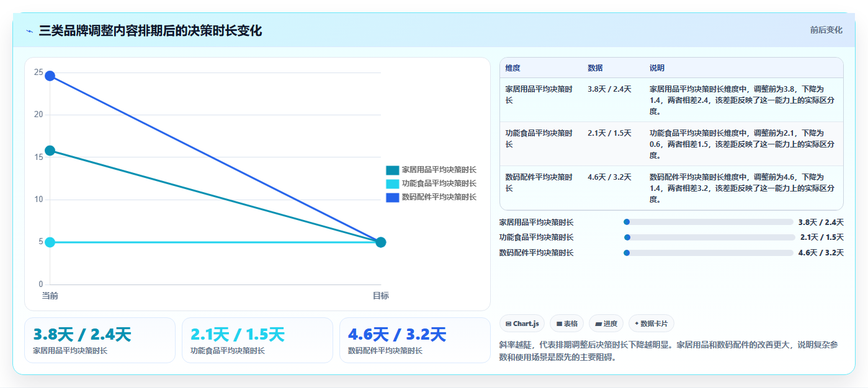Click the 维度 column header
The image size is (868, 388).
pos(512,68)
